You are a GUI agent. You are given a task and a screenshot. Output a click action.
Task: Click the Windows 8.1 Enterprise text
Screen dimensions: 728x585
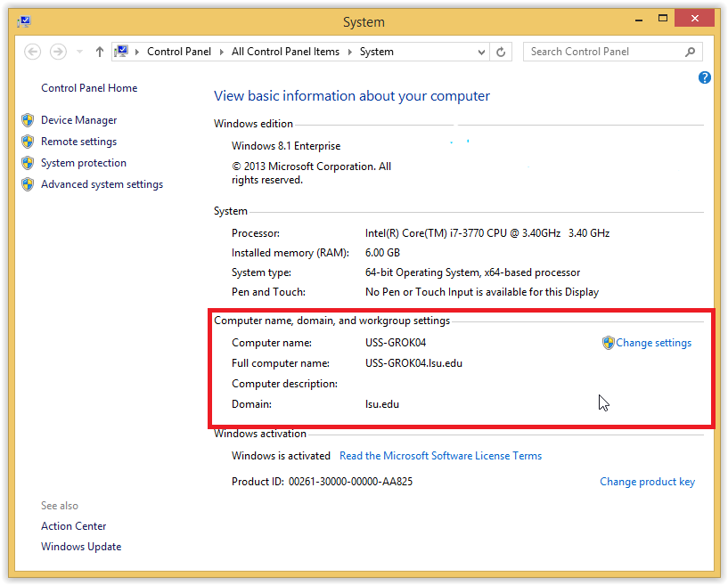(x=286, y=146)
